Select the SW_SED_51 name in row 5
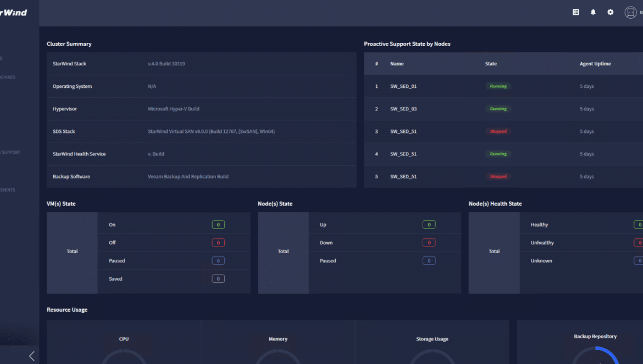Viewport: 643px width, 364px height. coord(403,176)
